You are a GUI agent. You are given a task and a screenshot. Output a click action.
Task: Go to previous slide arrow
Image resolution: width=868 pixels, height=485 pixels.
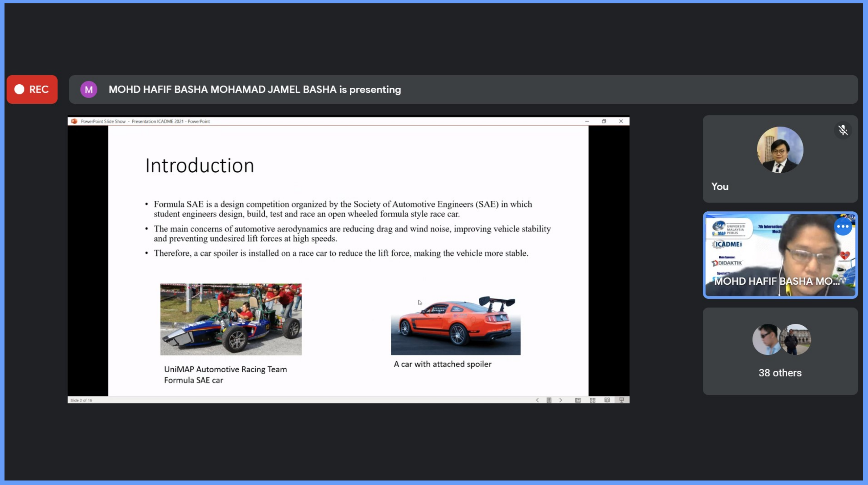point(537,400)
